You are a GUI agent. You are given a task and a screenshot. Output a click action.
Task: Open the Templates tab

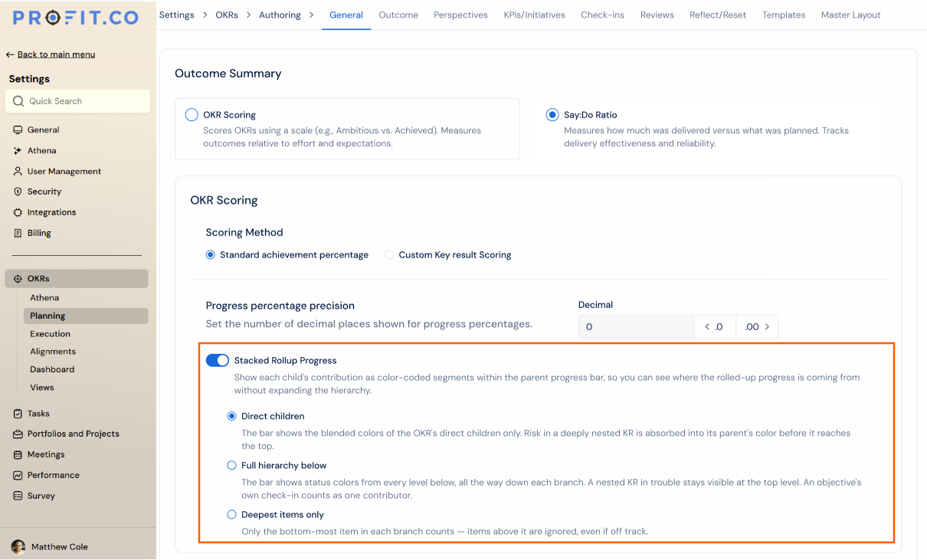784,15
